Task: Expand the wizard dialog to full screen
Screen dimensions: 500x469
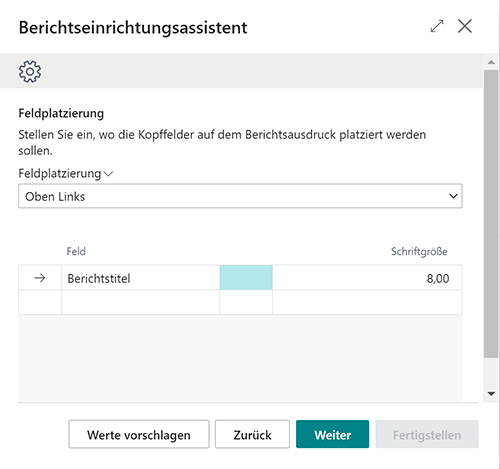Action: (437, 26)
